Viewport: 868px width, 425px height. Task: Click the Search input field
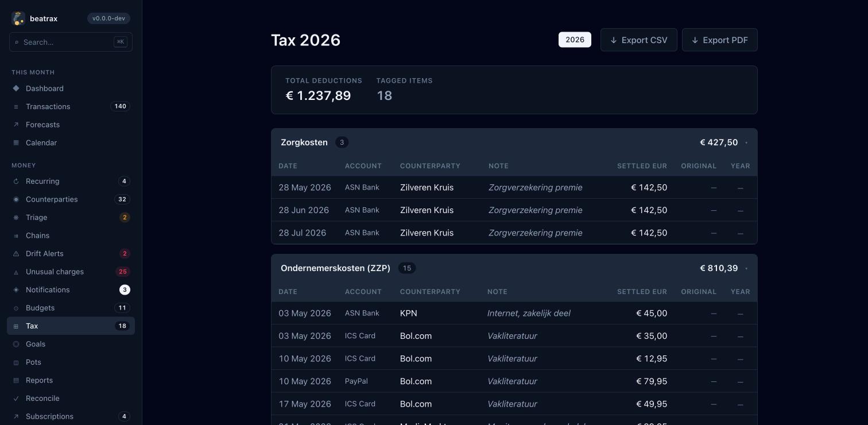click(71, 42)
